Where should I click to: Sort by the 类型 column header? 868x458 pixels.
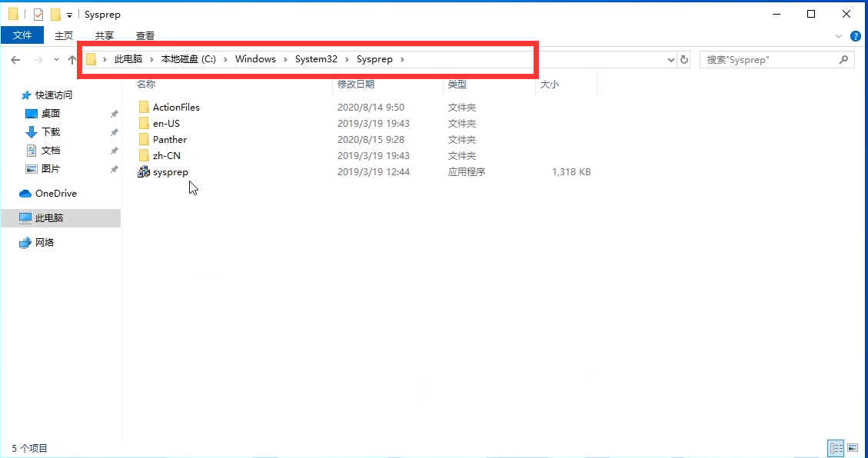click(457, 84)
